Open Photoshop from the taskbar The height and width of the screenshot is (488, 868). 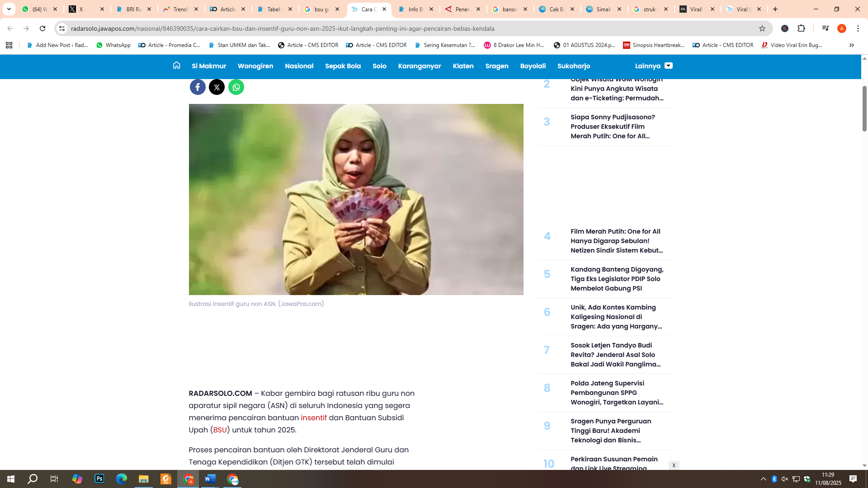pos(99,479)
